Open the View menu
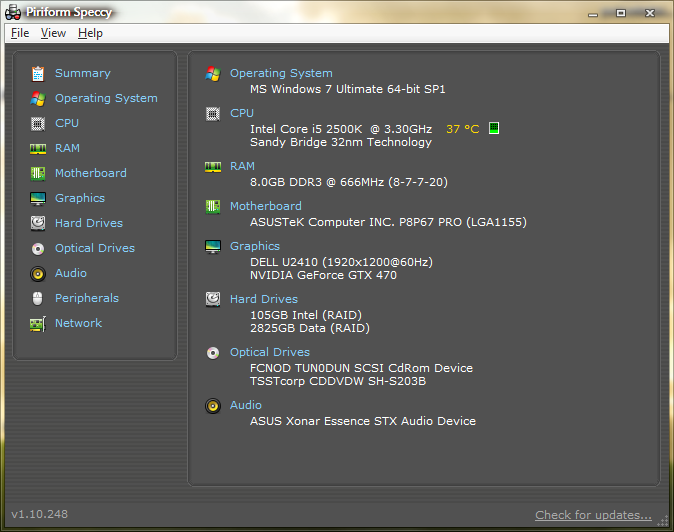 [53, 33]
